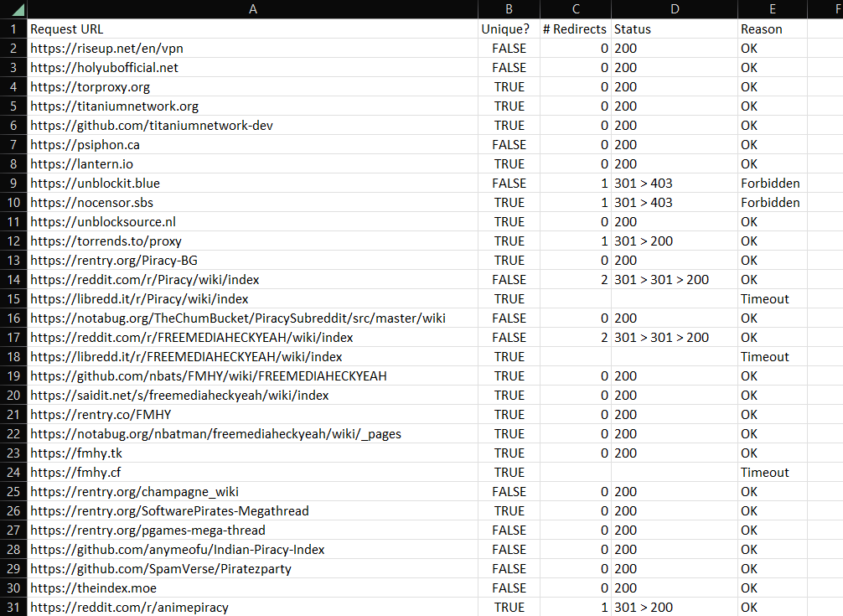Click 'Timeout' reason in the fmhy.cf row
This screenshot has height=616, width=843.
click(x=772, y=473)
